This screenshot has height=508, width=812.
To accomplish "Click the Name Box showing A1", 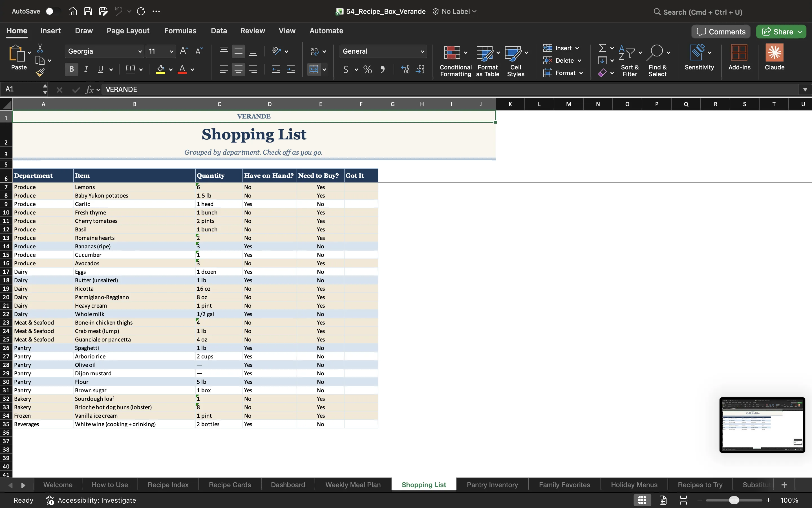I will tap(23, 89).
